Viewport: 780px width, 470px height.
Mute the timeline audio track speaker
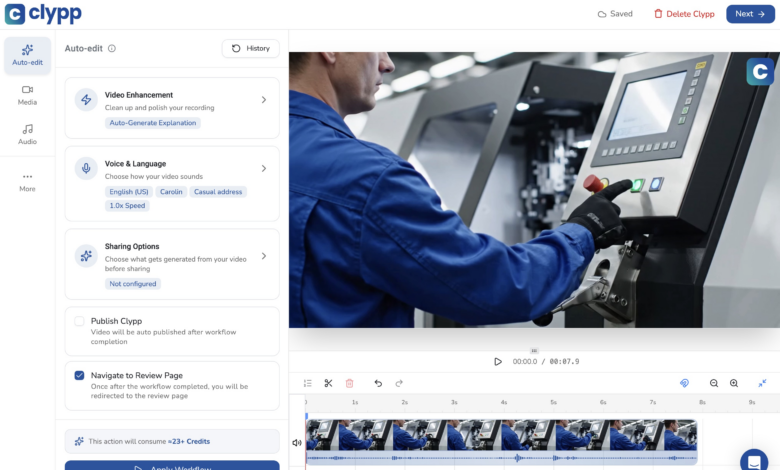pyautogui.click(x=297, y=442)
